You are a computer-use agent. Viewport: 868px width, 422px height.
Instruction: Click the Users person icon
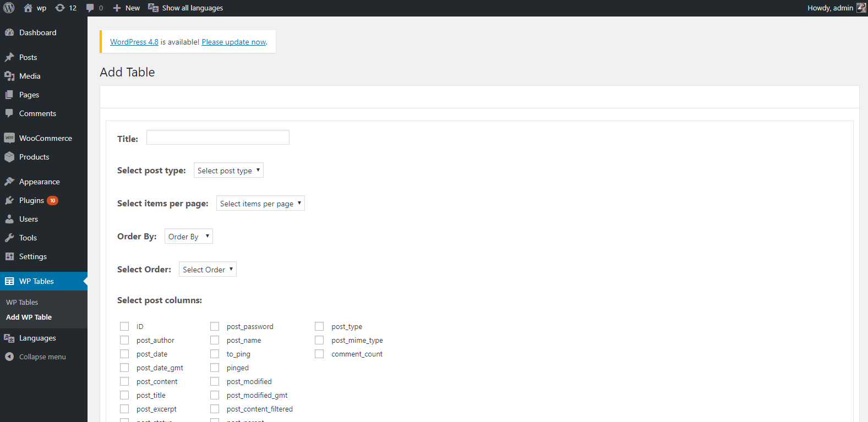[9, 219]
